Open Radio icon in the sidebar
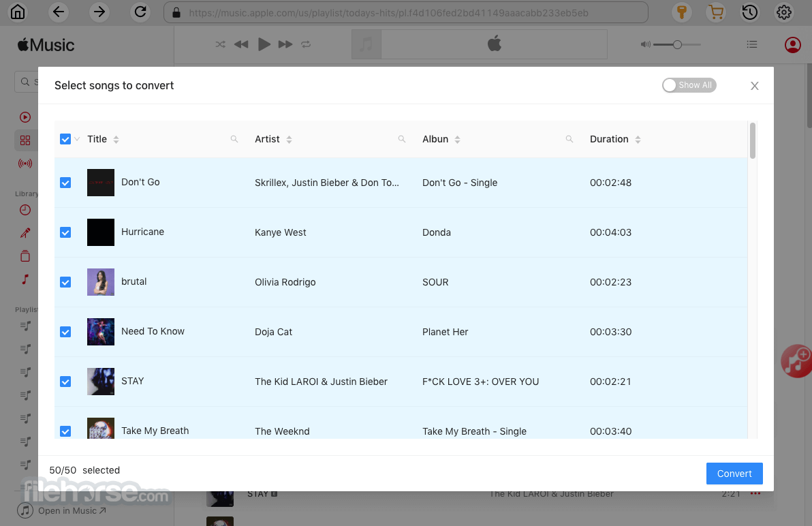The height and width of the screenshot is (526, 812). pyautogui.click(x=25, y=164)
